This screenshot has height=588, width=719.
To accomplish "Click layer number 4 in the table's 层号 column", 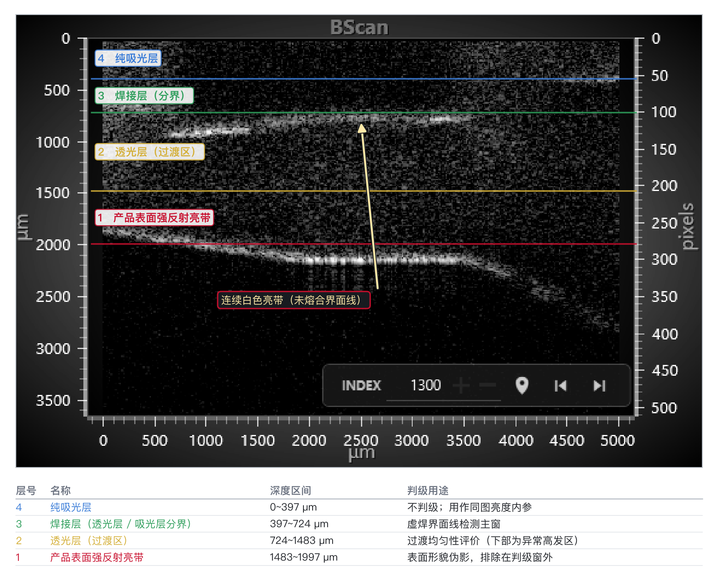I will (19, 507).
